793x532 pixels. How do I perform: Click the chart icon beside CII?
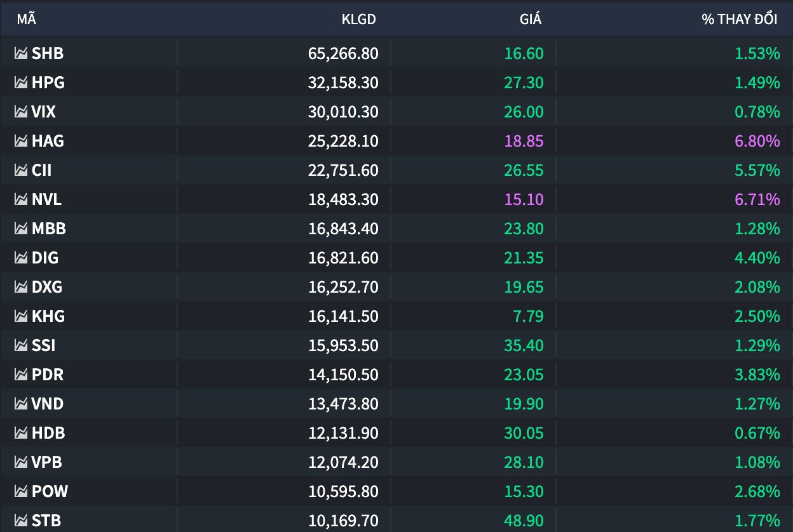click(21, 170)
